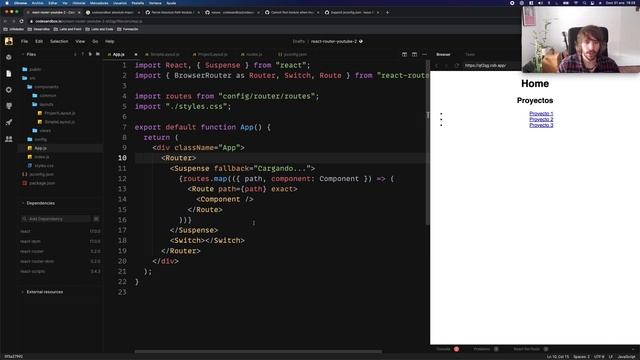Switch to ProjectLayout.js editor tab

pos(210,54)
